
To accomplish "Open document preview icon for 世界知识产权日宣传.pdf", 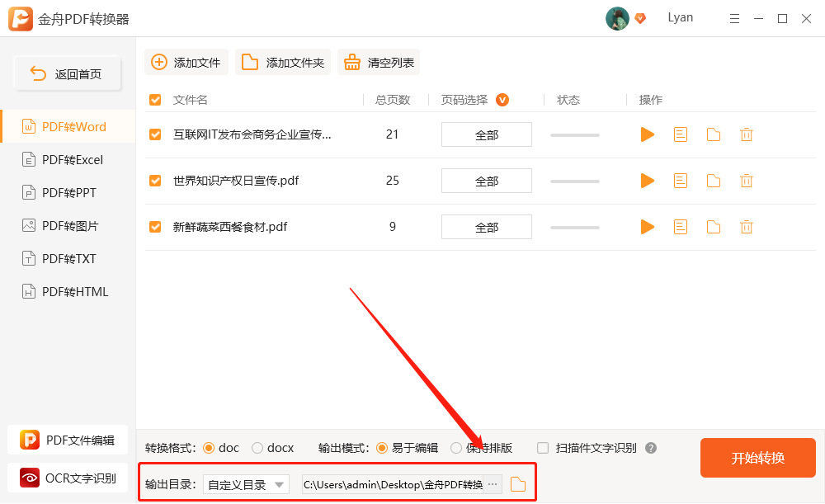I will [681, 181].
